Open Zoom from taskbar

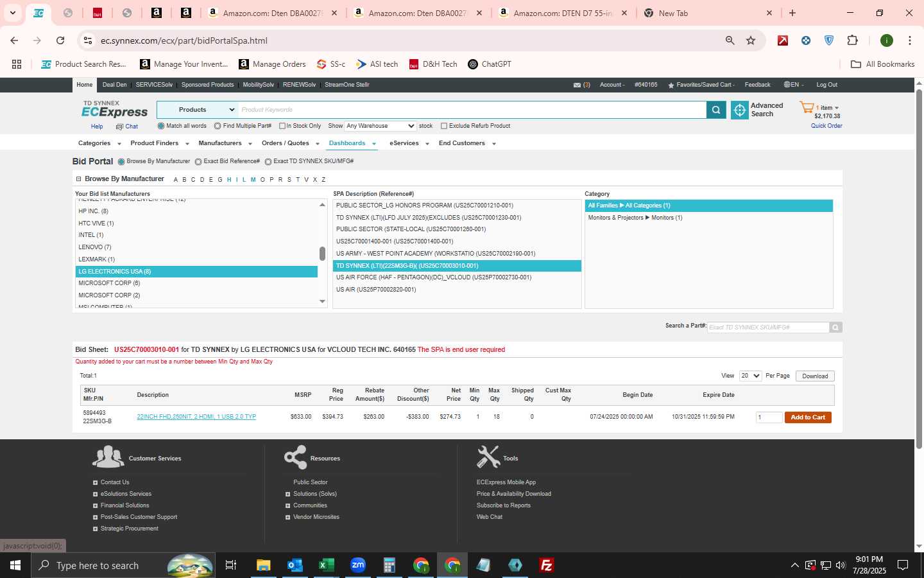[x=357, y=565]
